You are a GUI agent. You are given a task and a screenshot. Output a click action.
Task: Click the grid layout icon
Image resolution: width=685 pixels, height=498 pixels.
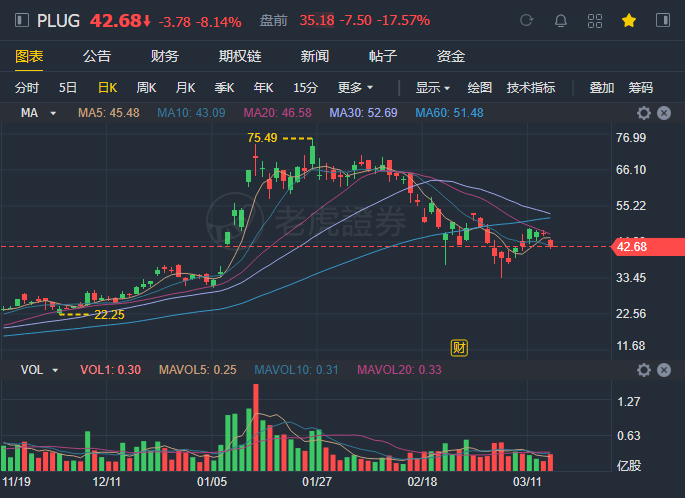pyautogui.click(x=594, y=20)
